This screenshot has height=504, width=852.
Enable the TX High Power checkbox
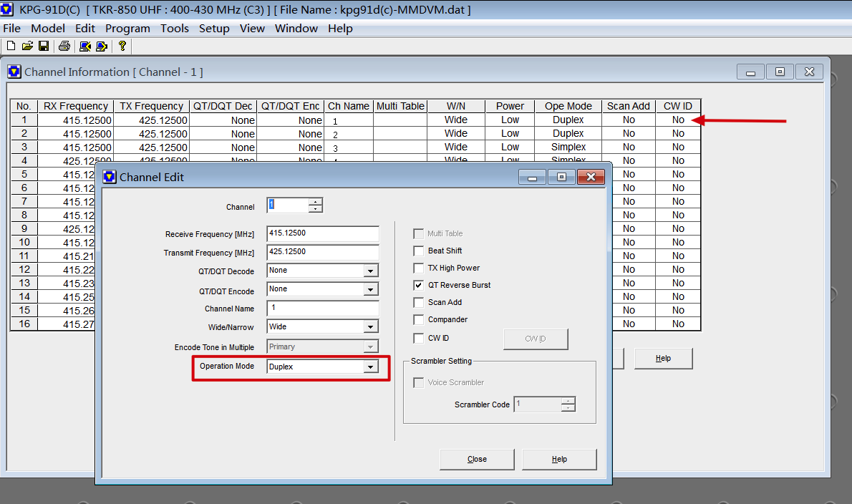418,268
